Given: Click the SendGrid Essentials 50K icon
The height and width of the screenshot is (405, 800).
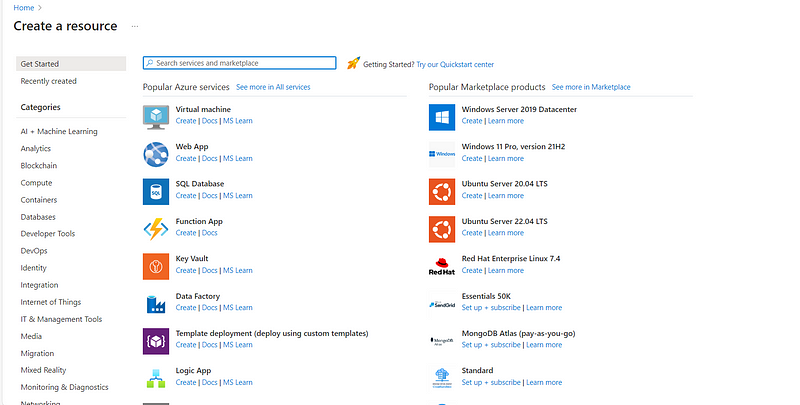Looking at the screenshot, I should (x=442, y=304).
